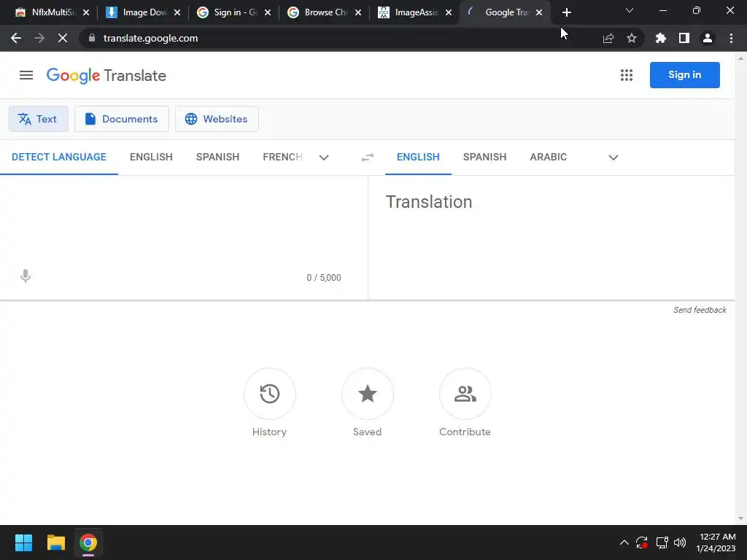Close the Browse Chr tab
Screen dimensions: 747x560
357,13
